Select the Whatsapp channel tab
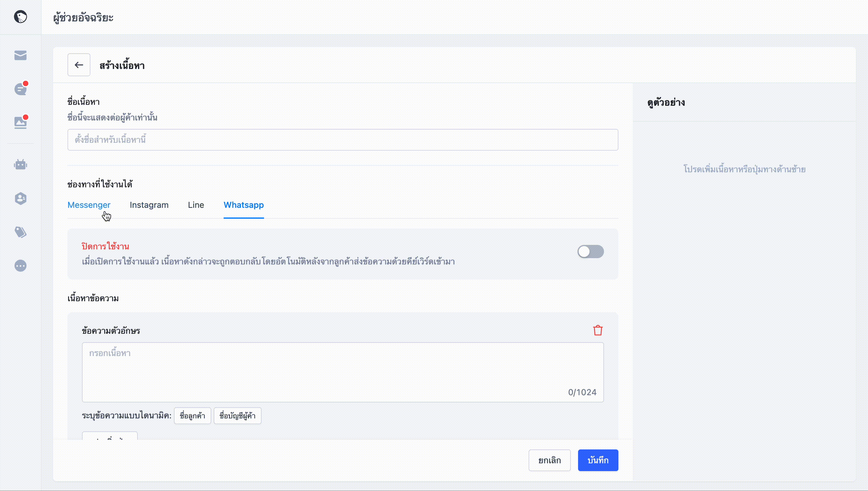The image size is (868, 491). coord(244,205)
